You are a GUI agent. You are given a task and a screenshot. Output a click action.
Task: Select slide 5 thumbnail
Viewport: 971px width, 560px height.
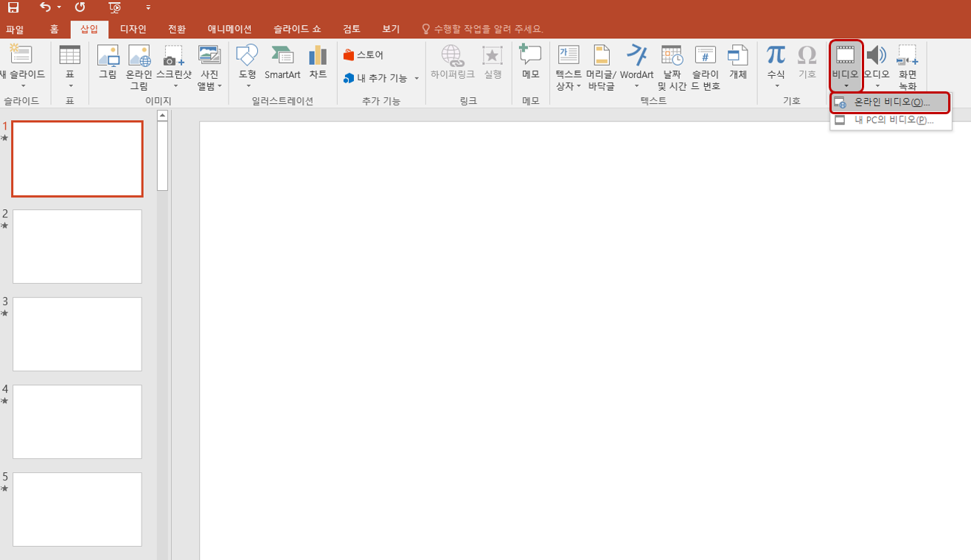point(77,509)
